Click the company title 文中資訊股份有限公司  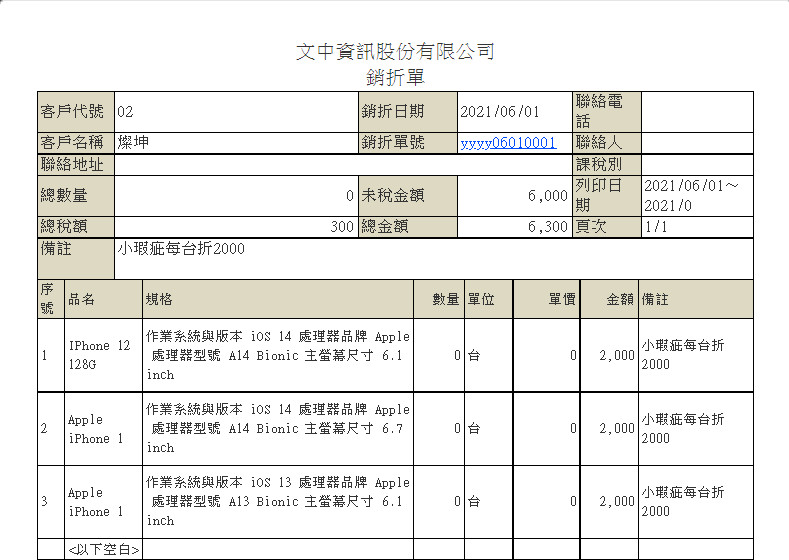pyautogui.click(x=395, y=52)
